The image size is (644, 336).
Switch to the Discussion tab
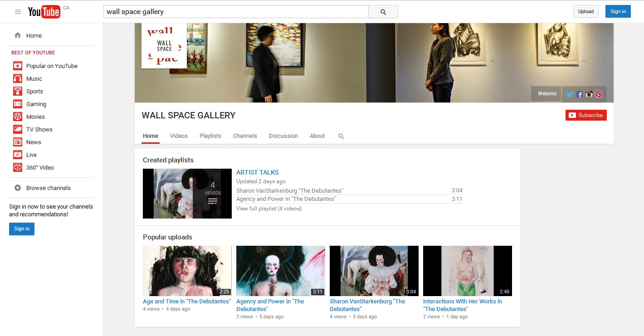283,136
